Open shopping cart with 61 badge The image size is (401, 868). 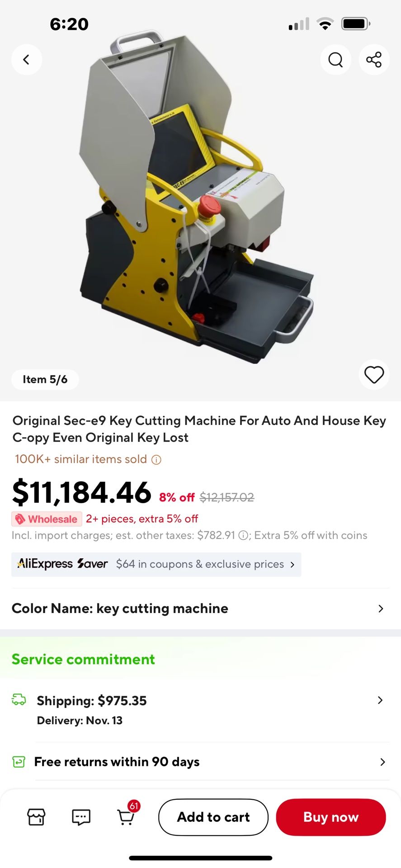127,815
